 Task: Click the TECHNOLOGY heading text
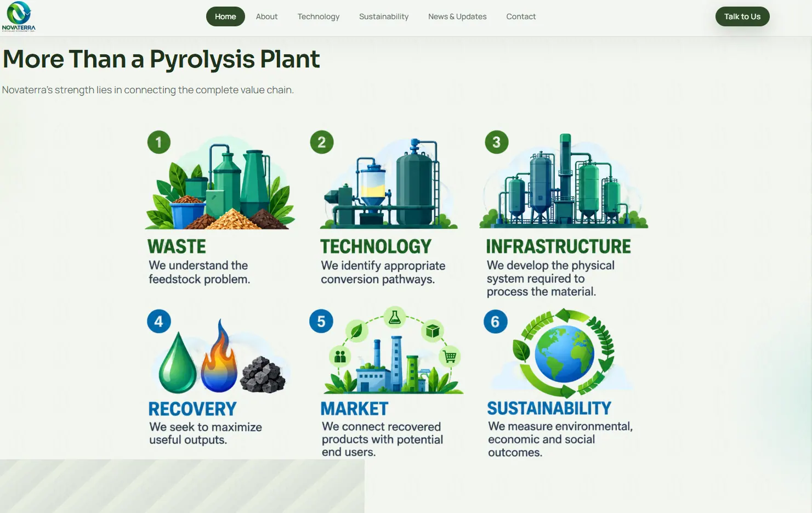click(376, 246)
